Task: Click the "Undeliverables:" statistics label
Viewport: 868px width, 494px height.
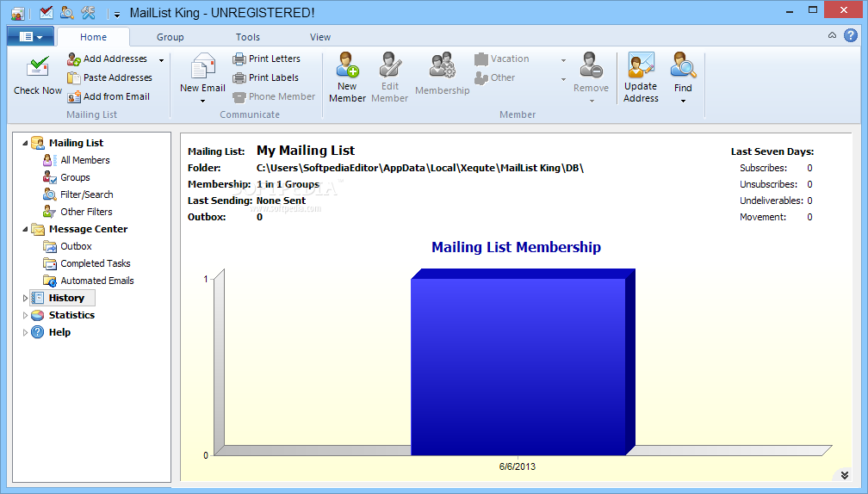Action: 772,201
